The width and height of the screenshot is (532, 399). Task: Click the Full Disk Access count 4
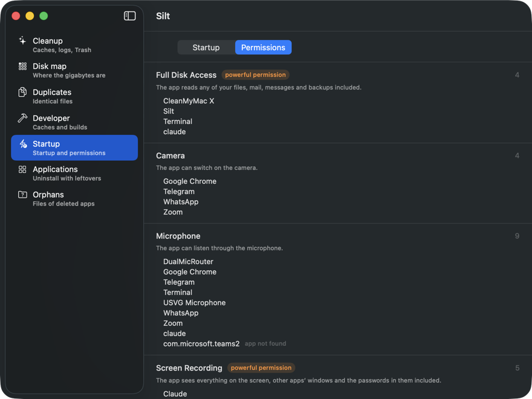[x=517, y=75]
